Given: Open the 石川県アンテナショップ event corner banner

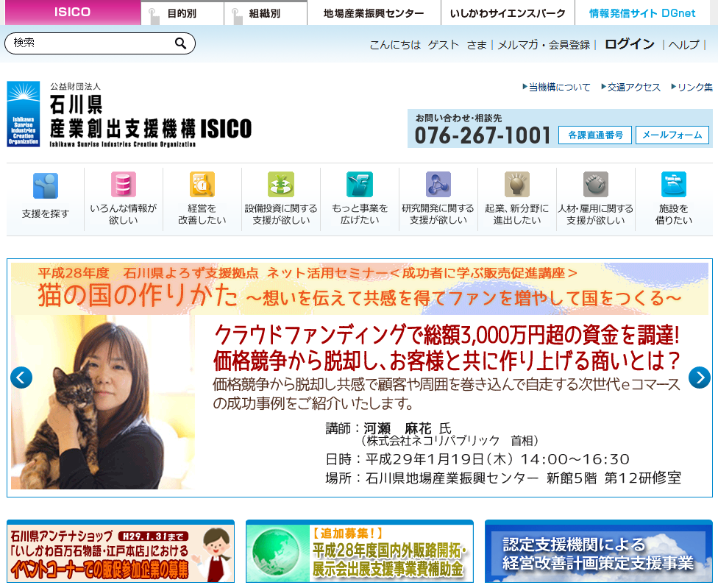Looking at the screenshot, I should 121,552.
